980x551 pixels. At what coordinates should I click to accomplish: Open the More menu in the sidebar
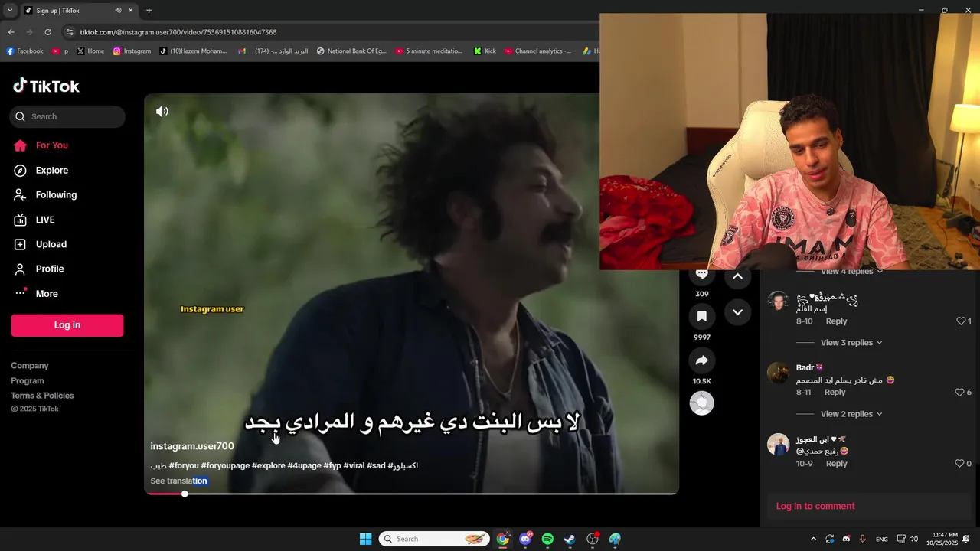(x=36, y=293)
